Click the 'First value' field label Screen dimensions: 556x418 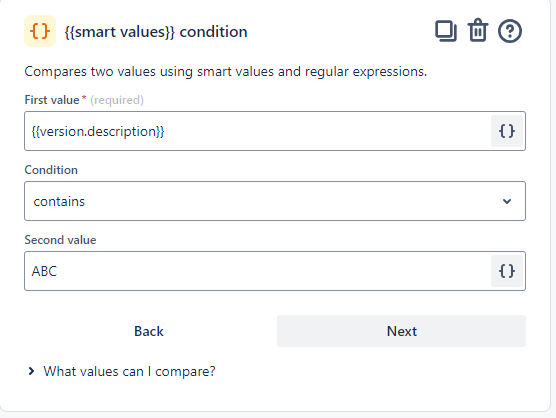52,100
